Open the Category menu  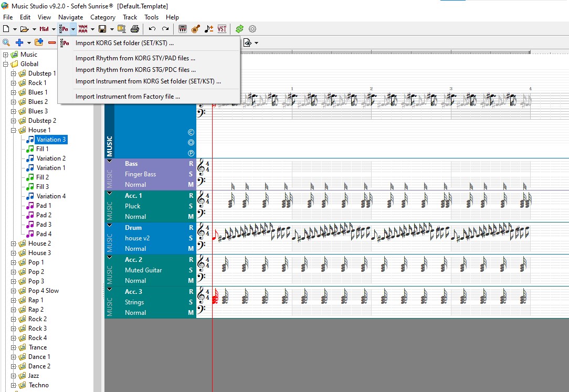tap(103, 17)
